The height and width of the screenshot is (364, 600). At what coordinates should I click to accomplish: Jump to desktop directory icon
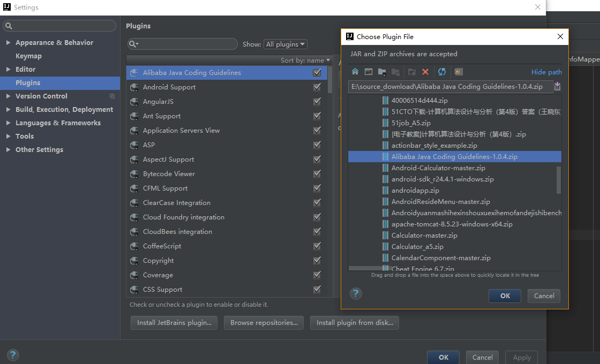[x=369, y=72]
